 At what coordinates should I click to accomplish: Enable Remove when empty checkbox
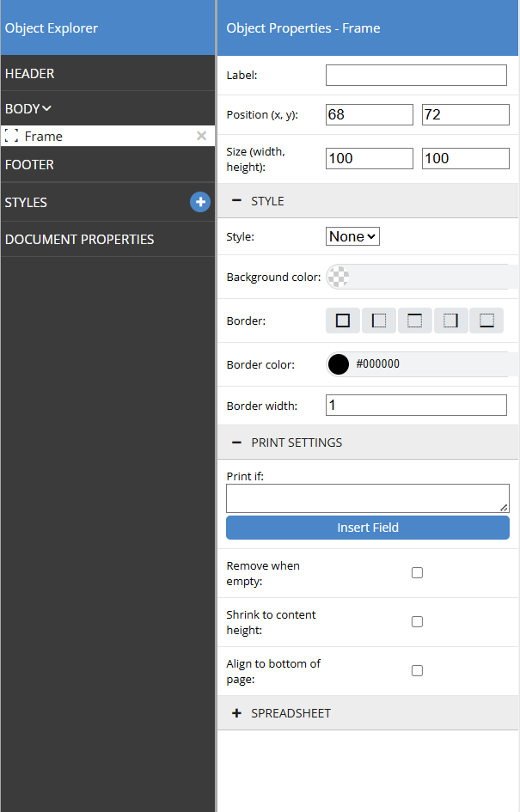(x=417, y=573)
